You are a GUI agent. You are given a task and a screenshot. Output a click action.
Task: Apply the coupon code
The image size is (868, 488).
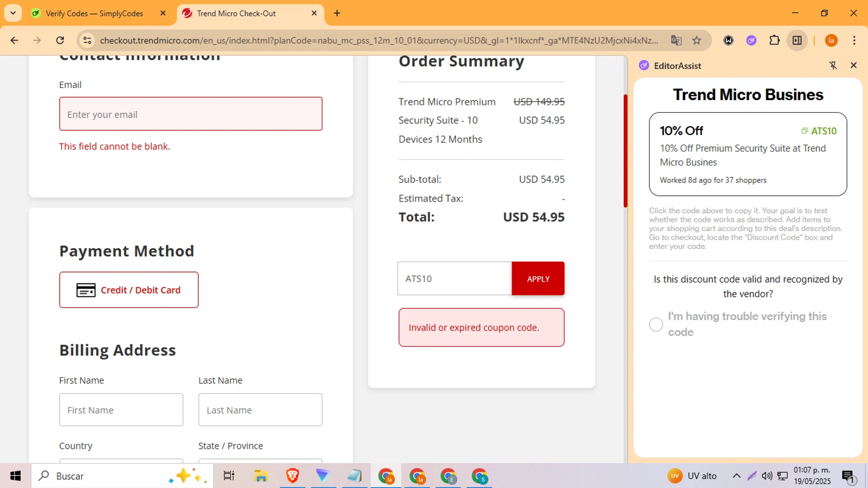tap(538, 278)
